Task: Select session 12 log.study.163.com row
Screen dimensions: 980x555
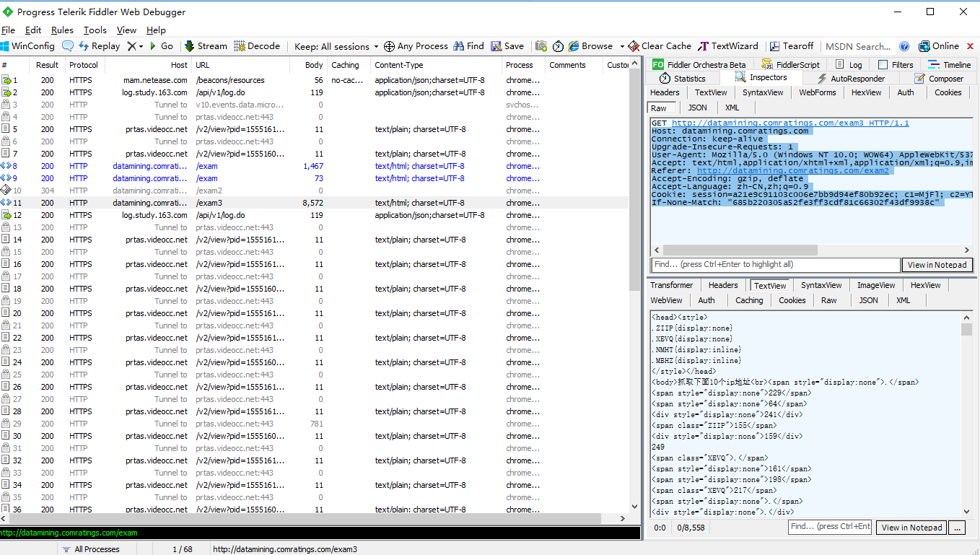Action: click(315, 215)
